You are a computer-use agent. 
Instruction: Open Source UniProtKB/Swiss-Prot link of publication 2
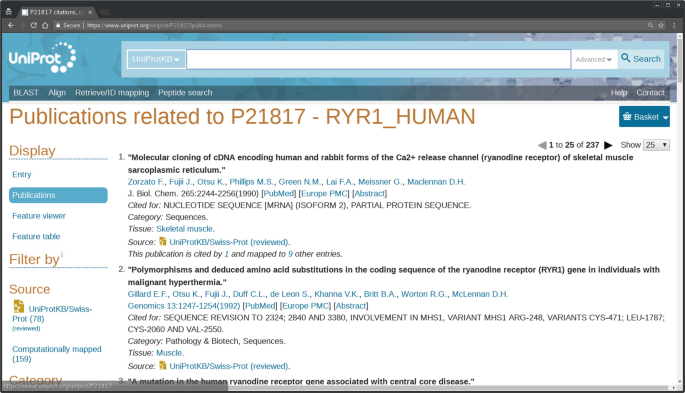tap(229, 366)
